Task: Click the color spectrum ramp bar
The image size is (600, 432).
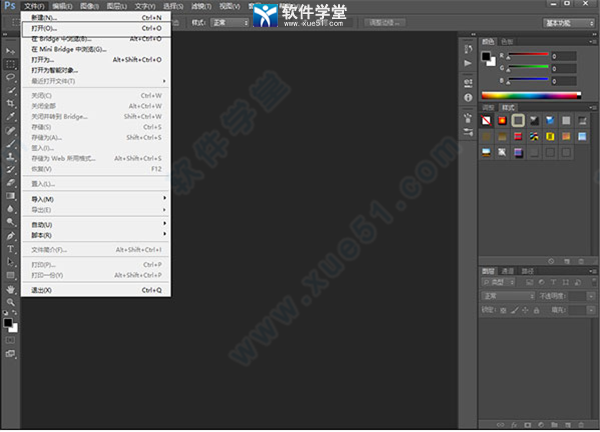Action: tap(530, 95)
